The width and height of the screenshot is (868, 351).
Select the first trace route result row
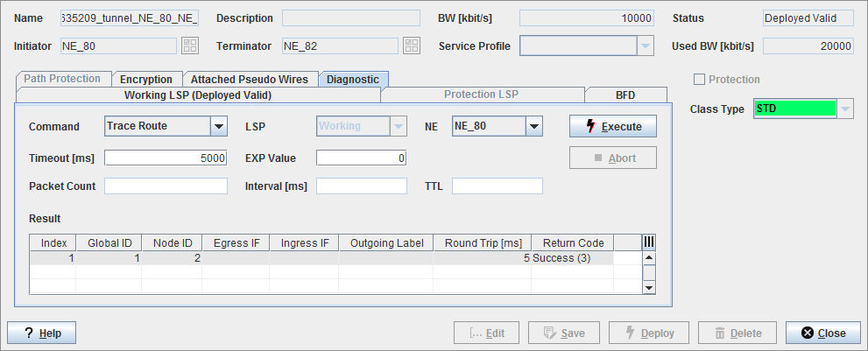322,258
